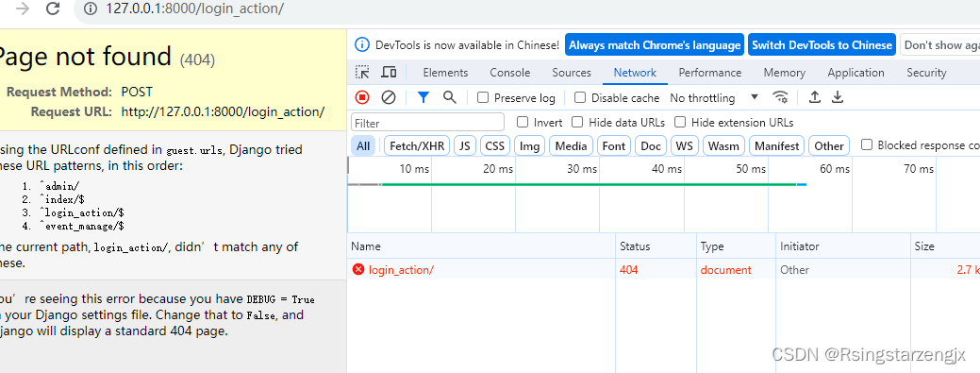
Task: Filter by CSS requests
Action: (x=495, y=145)
